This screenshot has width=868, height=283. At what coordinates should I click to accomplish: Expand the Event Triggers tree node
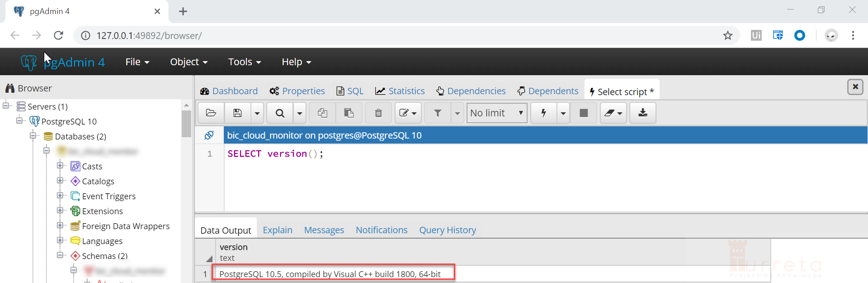60,195
